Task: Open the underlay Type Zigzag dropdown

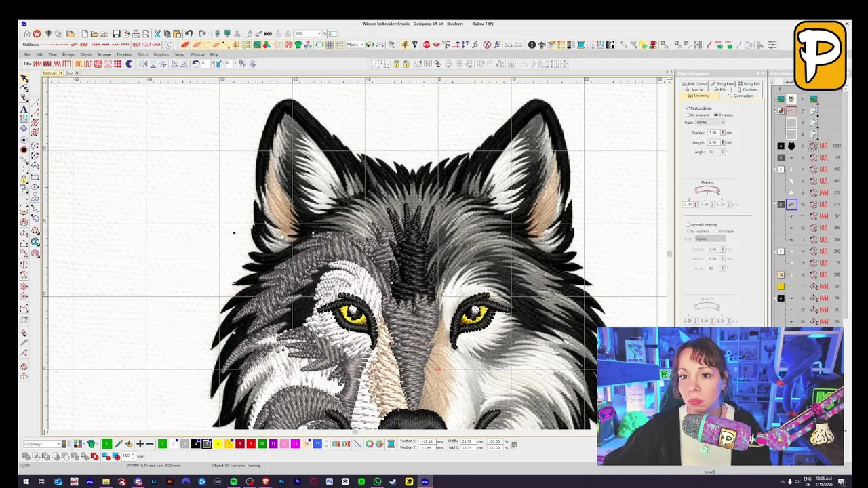Action: click(711, 122)
